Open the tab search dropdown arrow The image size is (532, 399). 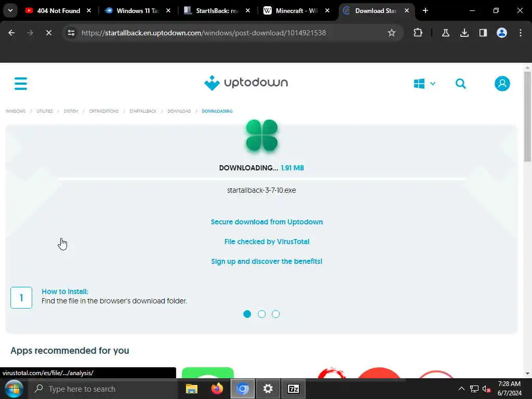(10, 10)
